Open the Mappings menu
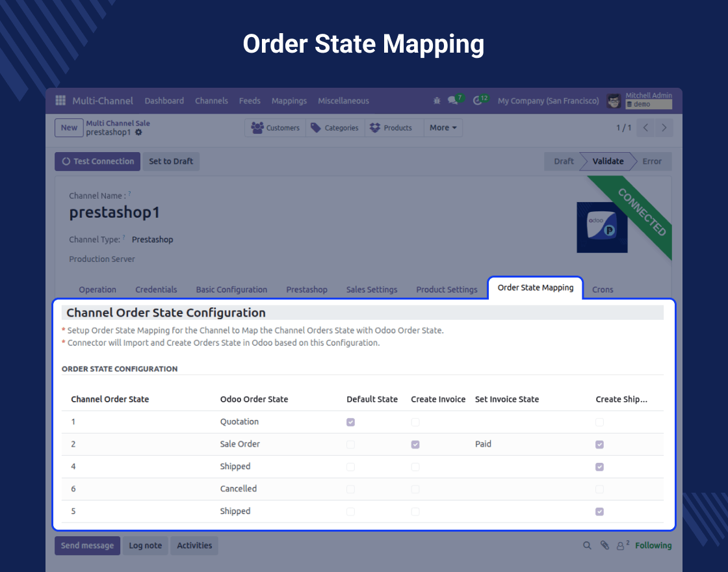Screen dimensions: 728x572 click(x=289, y=101)
